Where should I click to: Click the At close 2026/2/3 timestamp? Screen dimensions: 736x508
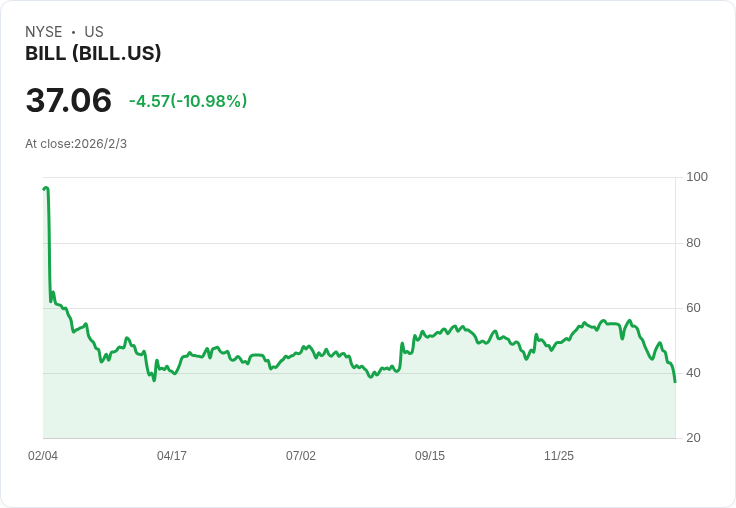(76, 144)
